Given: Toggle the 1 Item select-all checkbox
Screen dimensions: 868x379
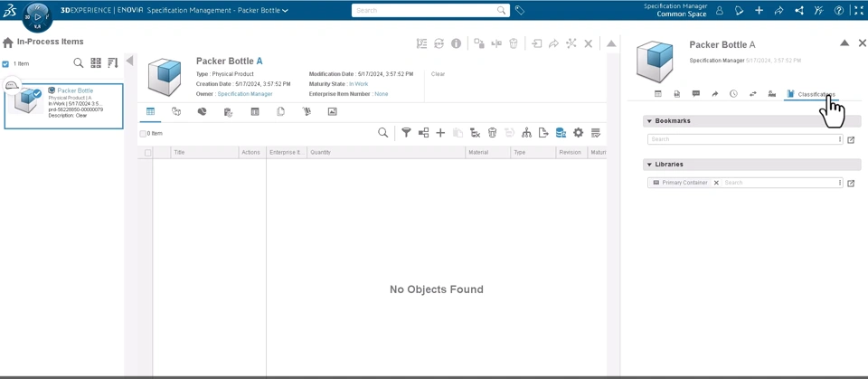Looking at the screenshot, I should tap(5, 63).
